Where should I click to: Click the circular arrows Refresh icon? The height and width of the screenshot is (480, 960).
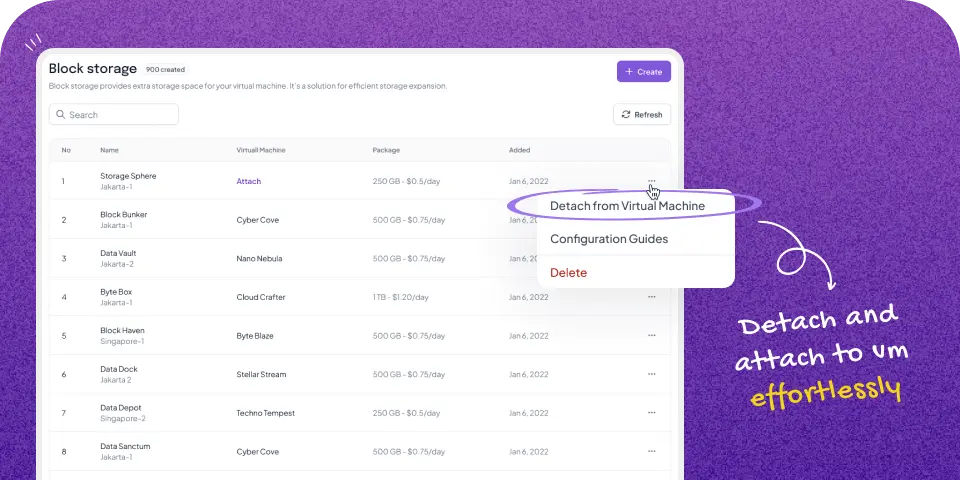pyautogui.click(x=626, y=115)
